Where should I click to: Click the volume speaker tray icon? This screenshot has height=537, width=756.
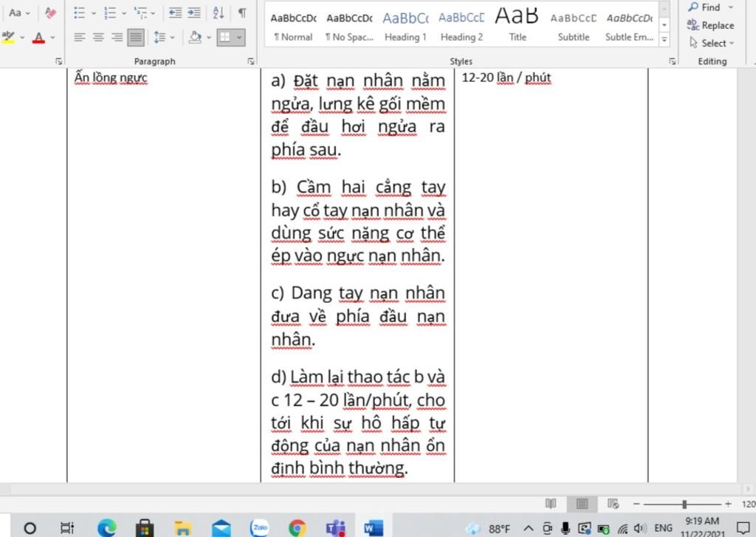pos(639,528)
